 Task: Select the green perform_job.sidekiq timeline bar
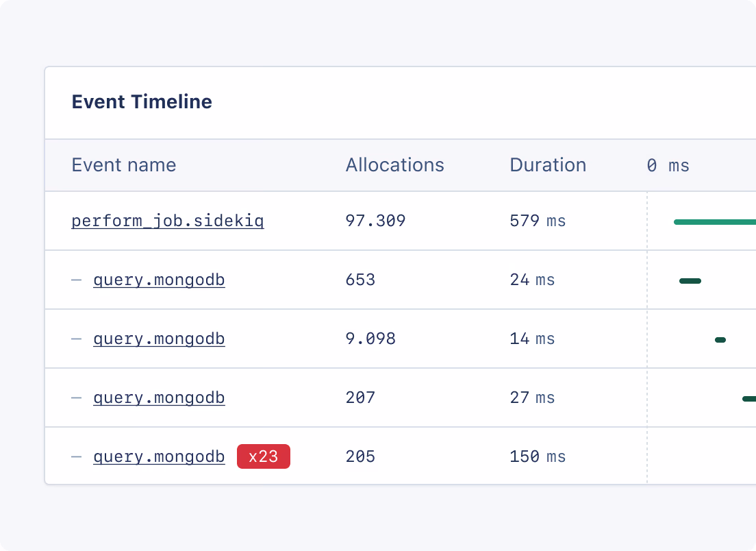[715, 222]
